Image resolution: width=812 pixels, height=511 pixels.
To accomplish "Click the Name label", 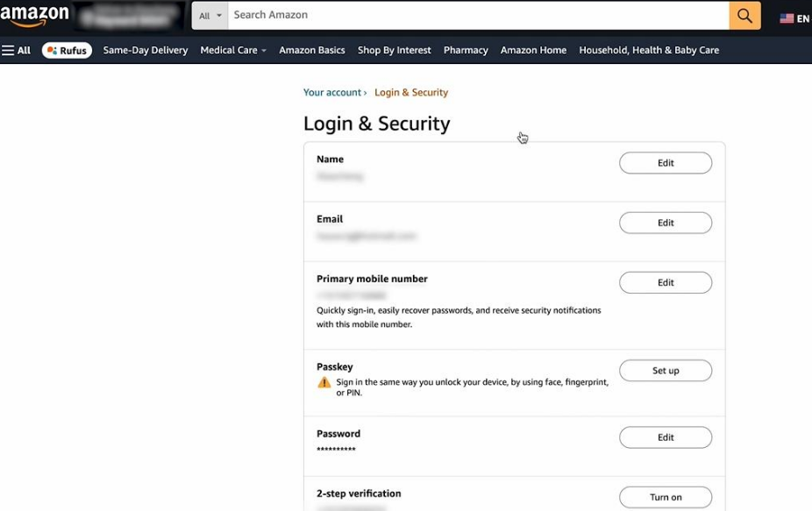I will click(x=330, y=159).
